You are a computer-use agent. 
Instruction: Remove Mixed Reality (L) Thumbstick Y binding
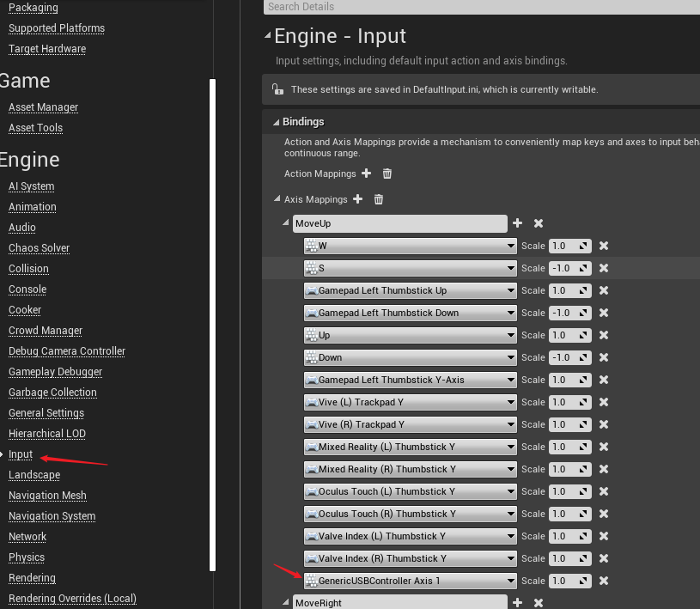604,447
